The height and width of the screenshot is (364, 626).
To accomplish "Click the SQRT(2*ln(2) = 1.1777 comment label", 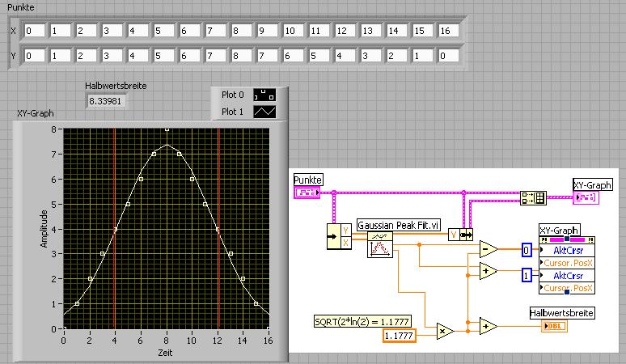I will 362,322.
